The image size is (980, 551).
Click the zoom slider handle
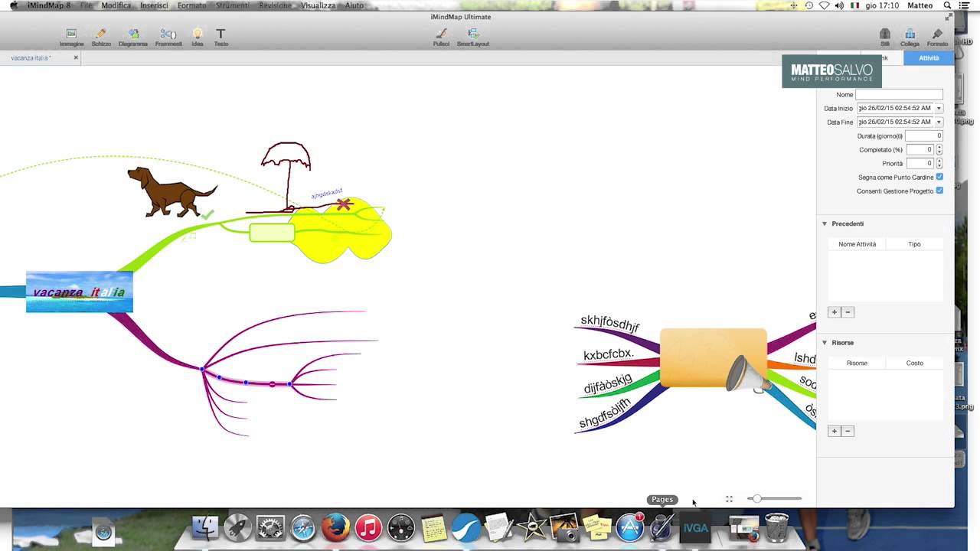756,499
